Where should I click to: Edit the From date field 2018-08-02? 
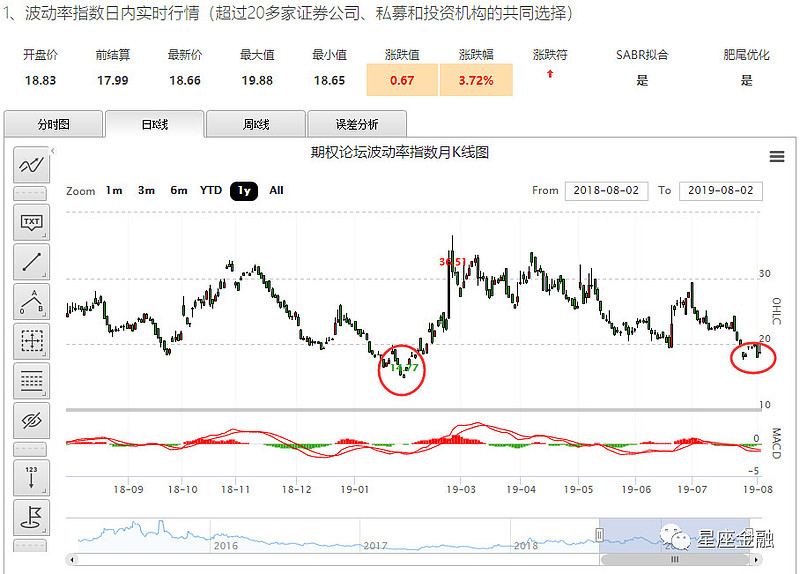coord(606,191)
